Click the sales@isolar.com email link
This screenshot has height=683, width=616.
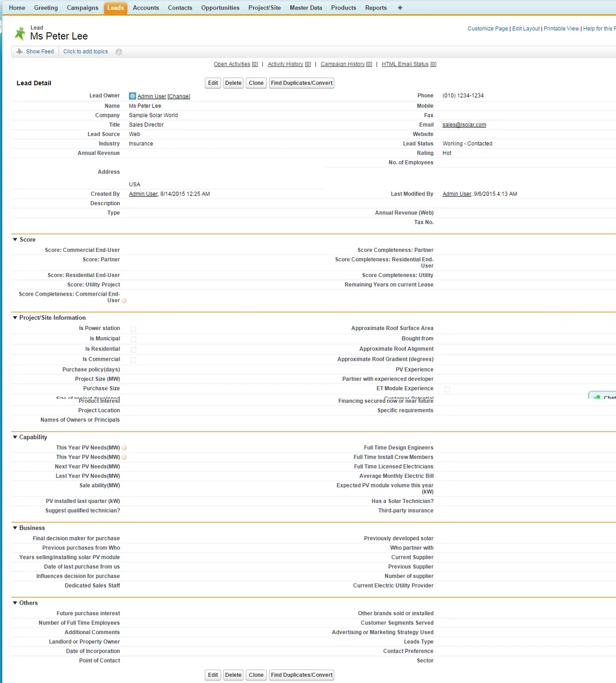click(x=464, y=125)
